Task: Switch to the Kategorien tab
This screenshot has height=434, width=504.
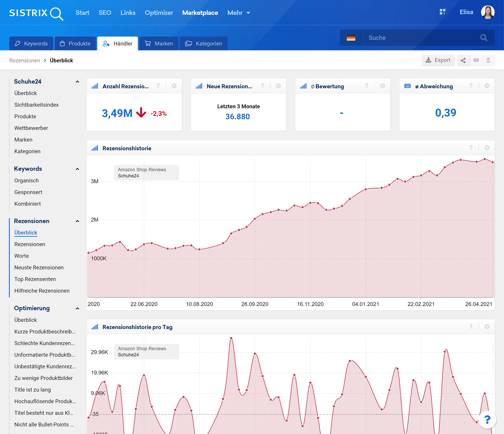Action: [x=204, y=44]
